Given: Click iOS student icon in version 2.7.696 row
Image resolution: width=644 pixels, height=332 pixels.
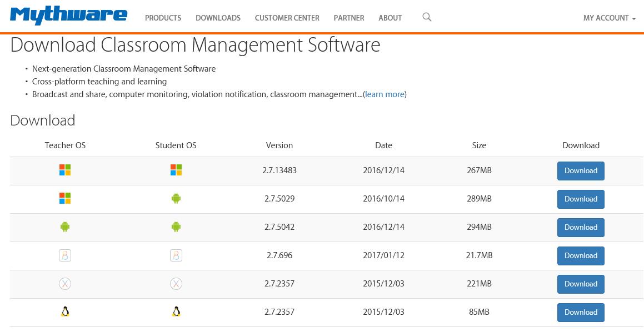Looking at the screenshot, I should [x=176, y=255].
